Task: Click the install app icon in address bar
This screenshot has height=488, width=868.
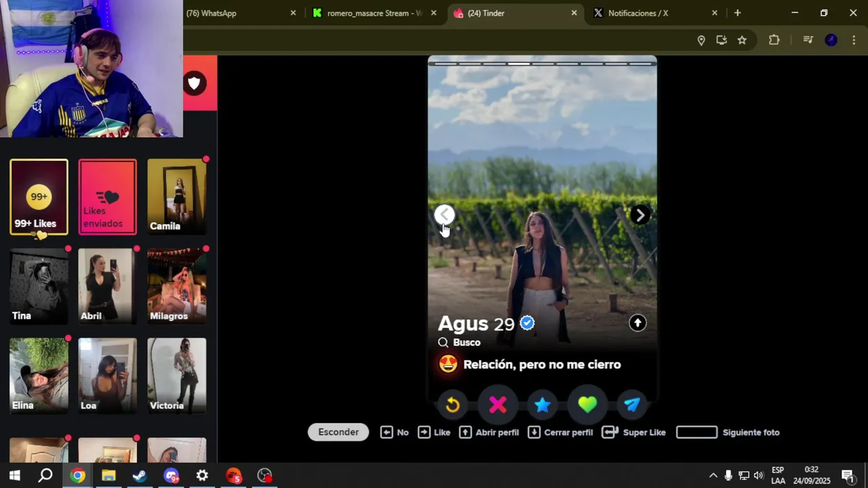Action: 722,40
